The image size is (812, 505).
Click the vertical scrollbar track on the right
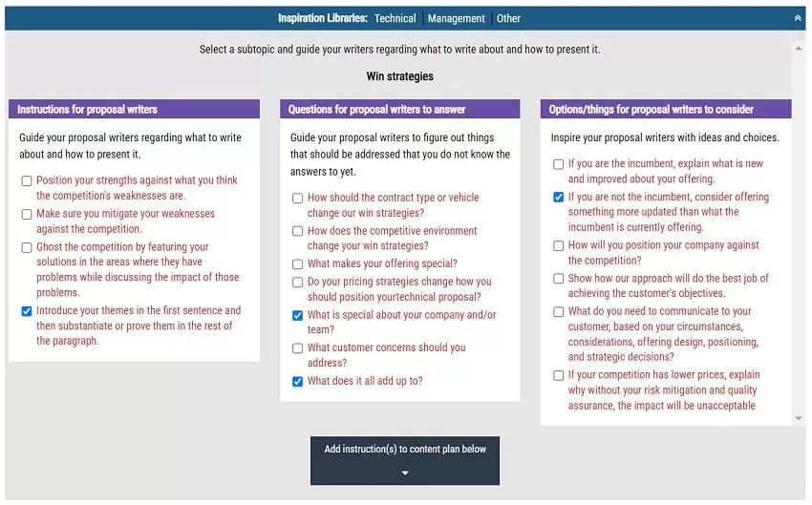tap(799, 229)
